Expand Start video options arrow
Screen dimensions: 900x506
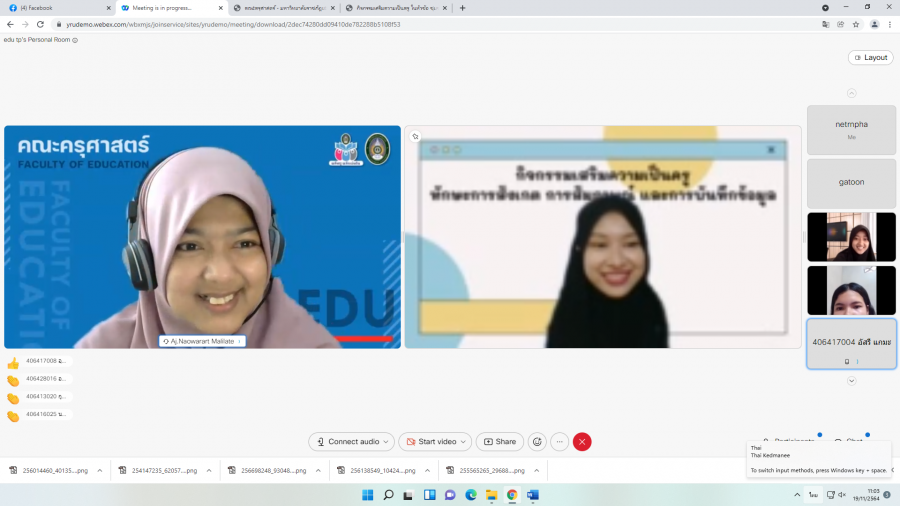point(464,442)
